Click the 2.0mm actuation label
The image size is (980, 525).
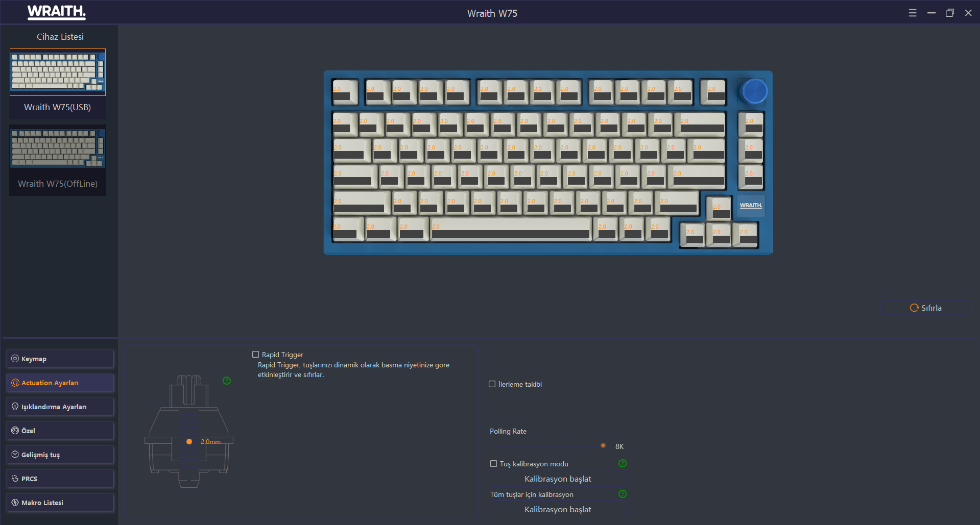(210, 441)
